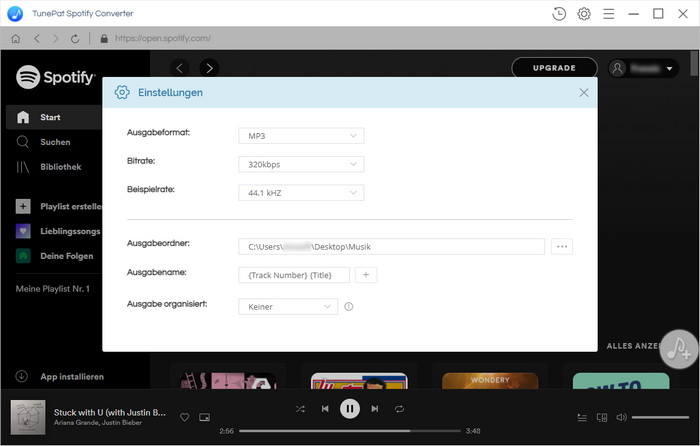Image resolution: width=700 pixels, height=446 pixels.
Task: Open Suchen in the Spotify sidebar
Action: [43, 142]
